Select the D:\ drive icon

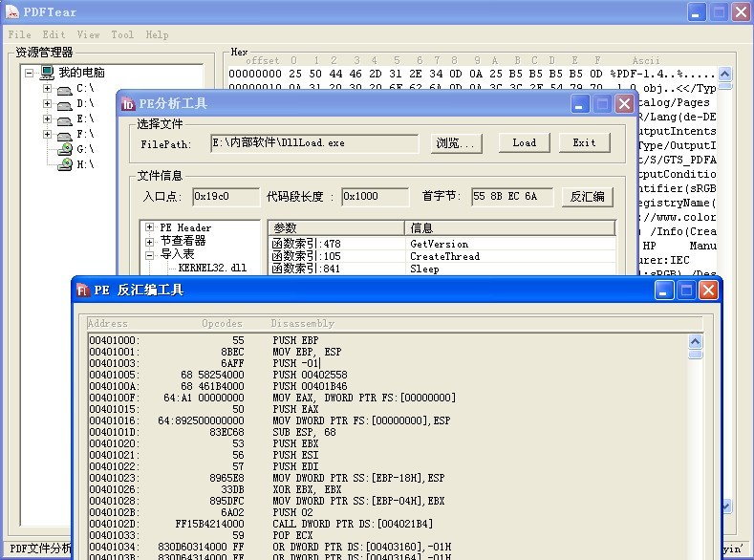pyautogui.click(x=64, y=104)
